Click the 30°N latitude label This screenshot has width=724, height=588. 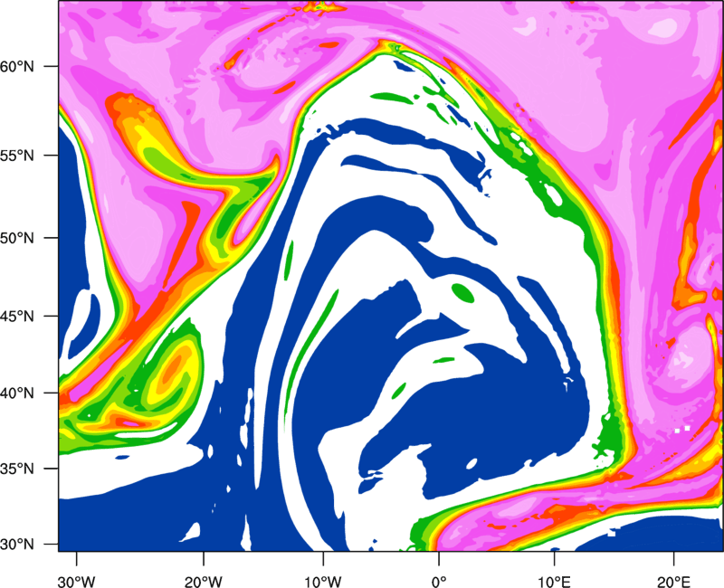(17, 545)
